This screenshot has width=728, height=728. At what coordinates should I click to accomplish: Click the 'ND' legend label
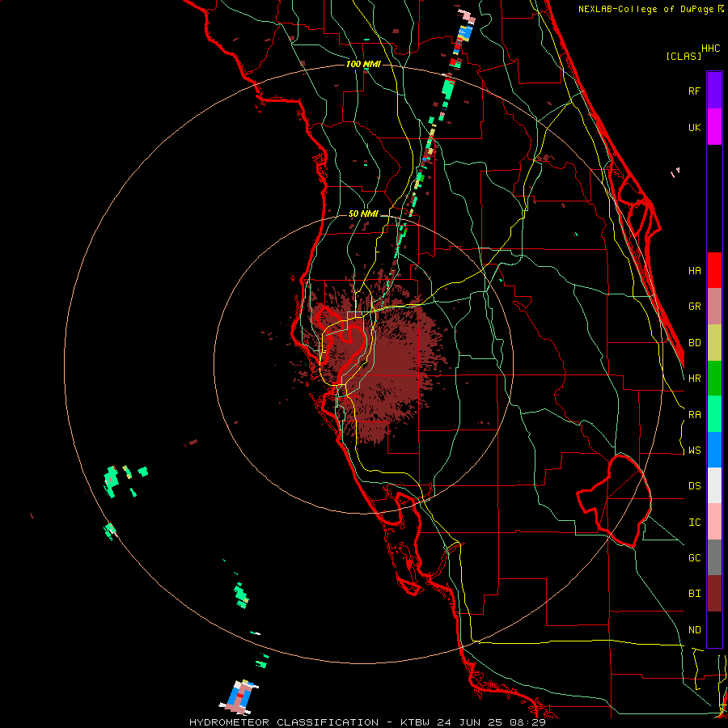coord(694,630)
